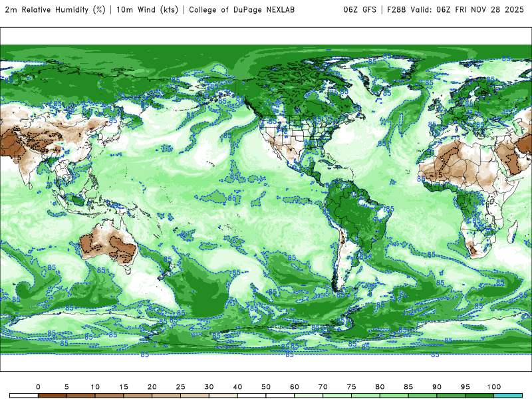Select the dark brown 0–5 legend swatch

(x=53, y=396)
